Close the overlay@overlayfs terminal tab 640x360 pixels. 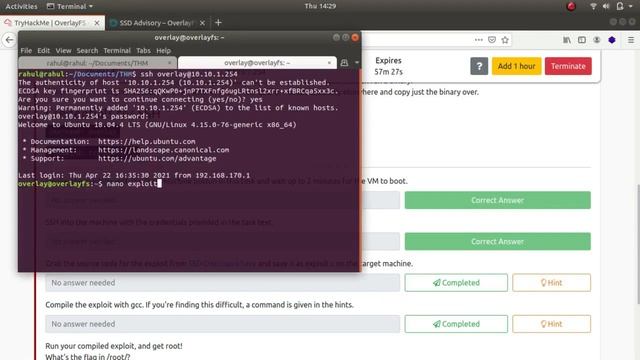pos(329,63)
